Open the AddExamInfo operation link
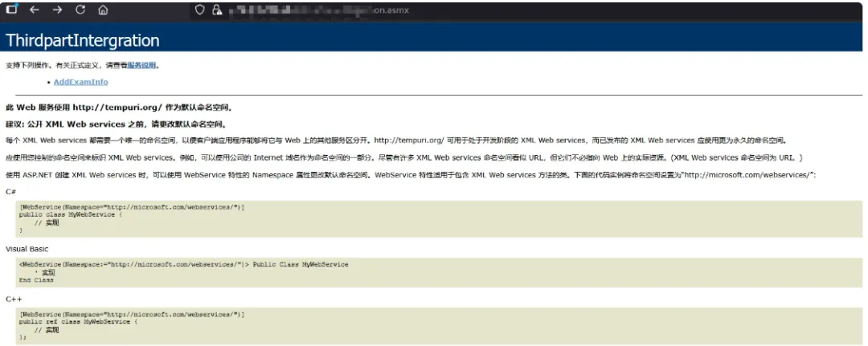The image size is (868, 346). (81, 82)
